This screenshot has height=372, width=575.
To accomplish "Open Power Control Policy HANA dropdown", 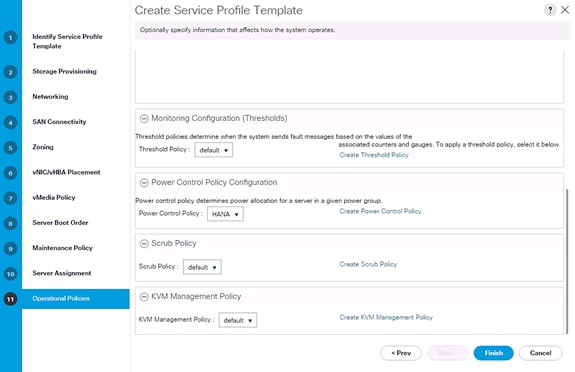I will pos(225,214).
